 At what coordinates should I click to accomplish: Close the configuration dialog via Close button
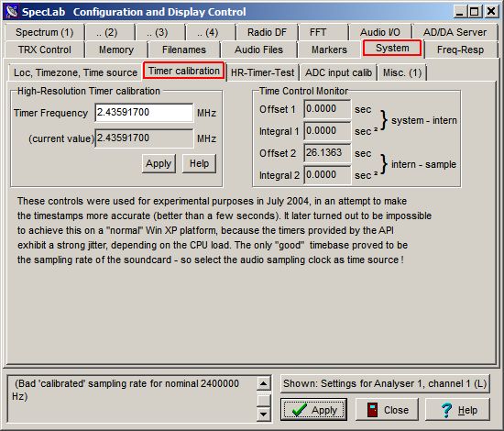(387, 410)
